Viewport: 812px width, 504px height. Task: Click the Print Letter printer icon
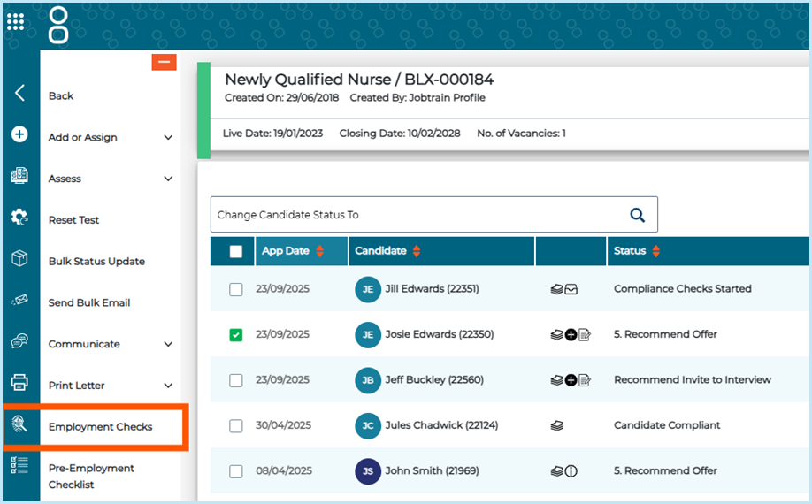(19, 382)
